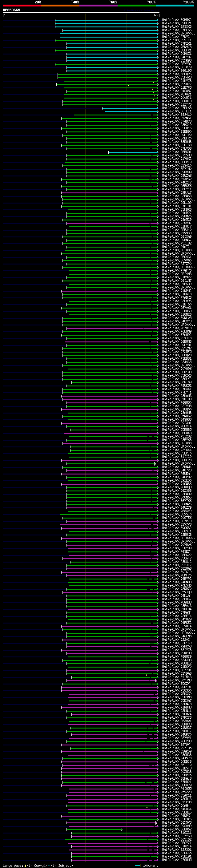Click the =100char. scale legend
The height and width of the screenshot is (868, 197).
pos(147,866)
